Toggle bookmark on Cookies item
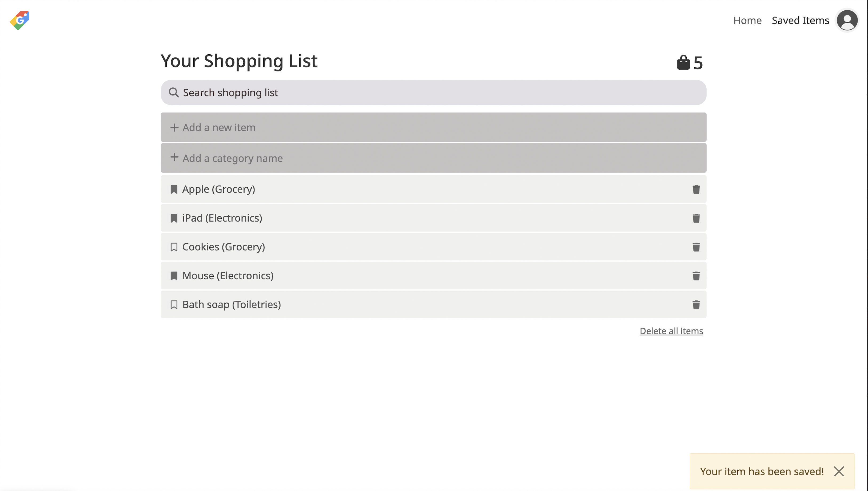868x491 pixels. (x=174, y=247)
